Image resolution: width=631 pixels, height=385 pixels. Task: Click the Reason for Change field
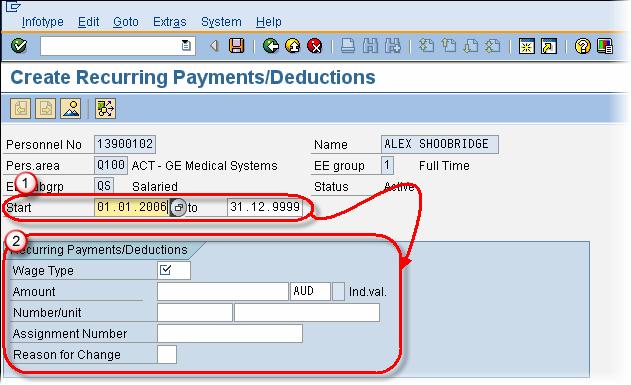(x=167, y=354)
